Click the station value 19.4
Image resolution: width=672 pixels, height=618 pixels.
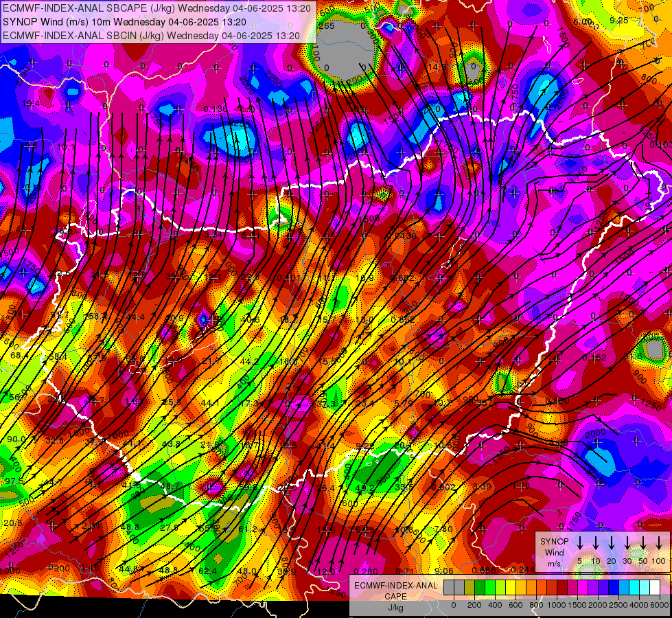click(31, 104)
